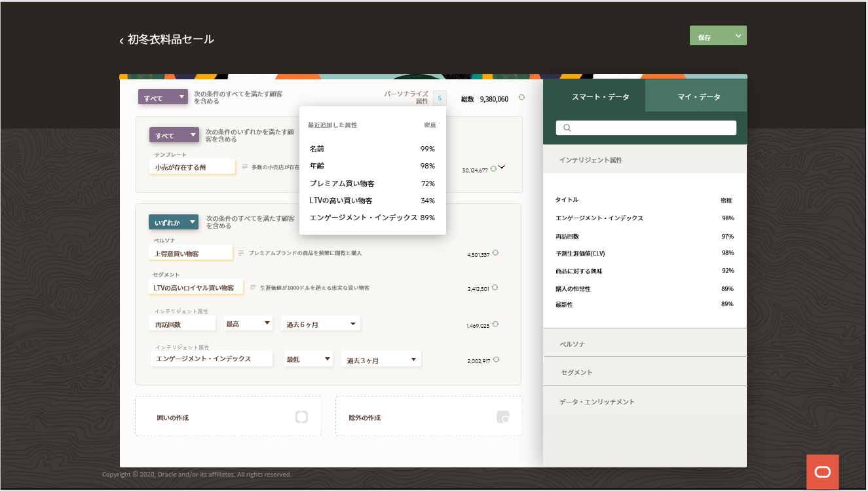Screen dimensions: 868x491
Task: Refresh the 1,469,023 count for 再訪回数
Action: point(495,324)
